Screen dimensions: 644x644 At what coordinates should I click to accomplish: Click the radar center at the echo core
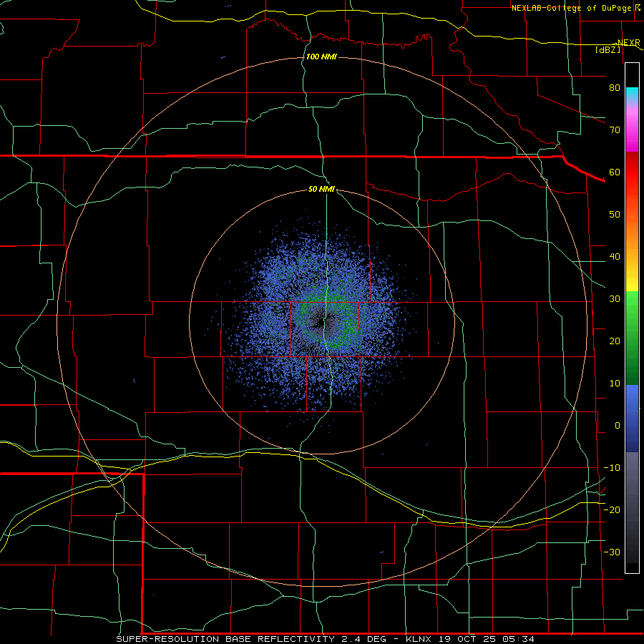tap(321, 323)
